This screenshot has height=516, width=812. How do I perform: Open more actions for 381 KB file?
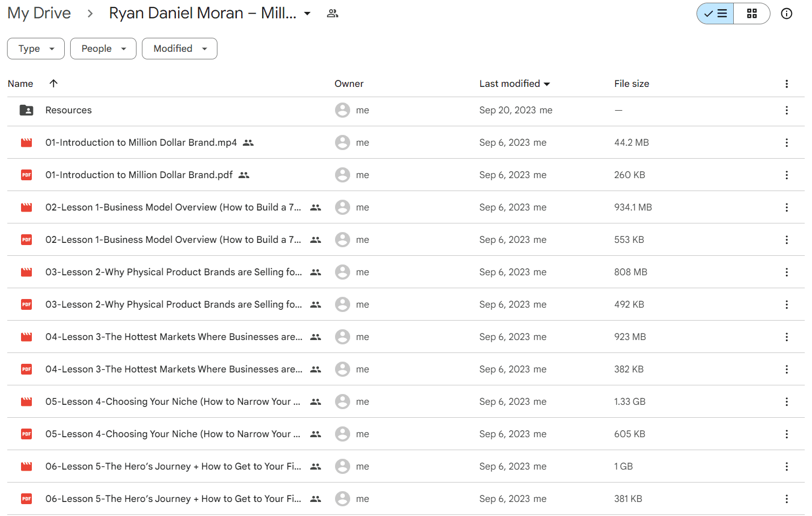tap(787, 499)
